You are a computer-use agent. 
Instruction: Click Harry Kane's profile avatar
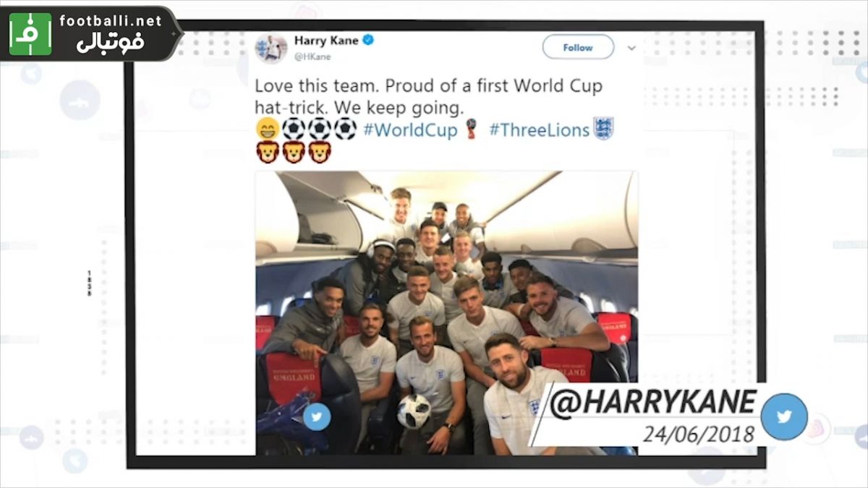click(x=271, y=48)
